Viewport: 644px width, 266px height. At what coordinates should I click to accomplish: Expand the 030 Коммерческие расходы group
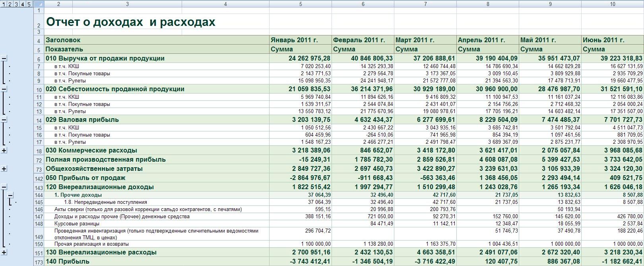[4, 151]
